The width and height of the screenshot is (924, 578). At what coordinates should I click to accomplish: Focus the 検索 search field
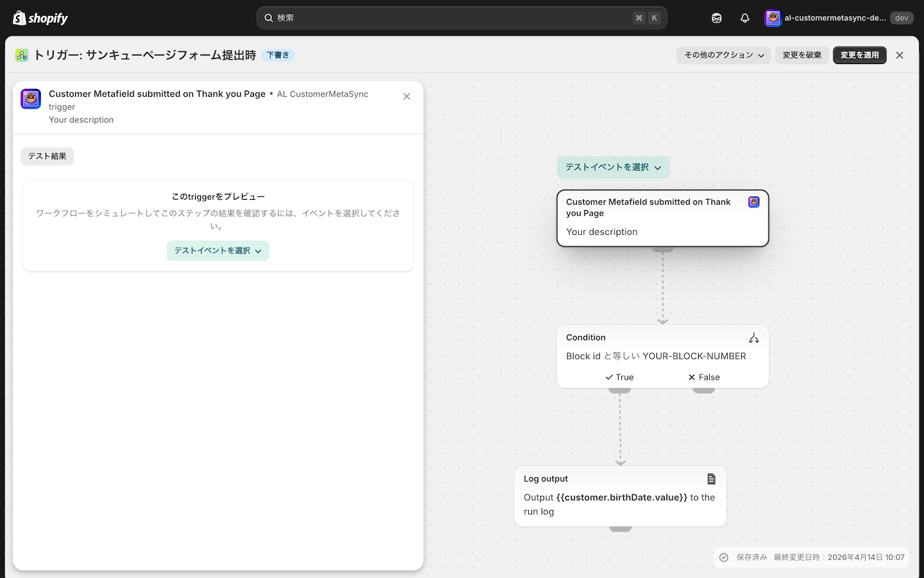click(461, 18)
